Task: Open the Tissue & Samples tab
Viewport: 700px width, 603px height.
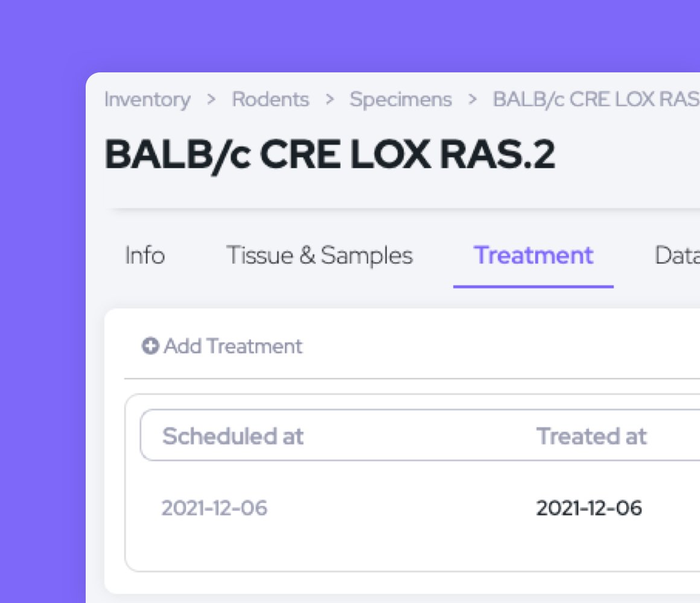Action: pyautogui.click(x=320, y=255)
